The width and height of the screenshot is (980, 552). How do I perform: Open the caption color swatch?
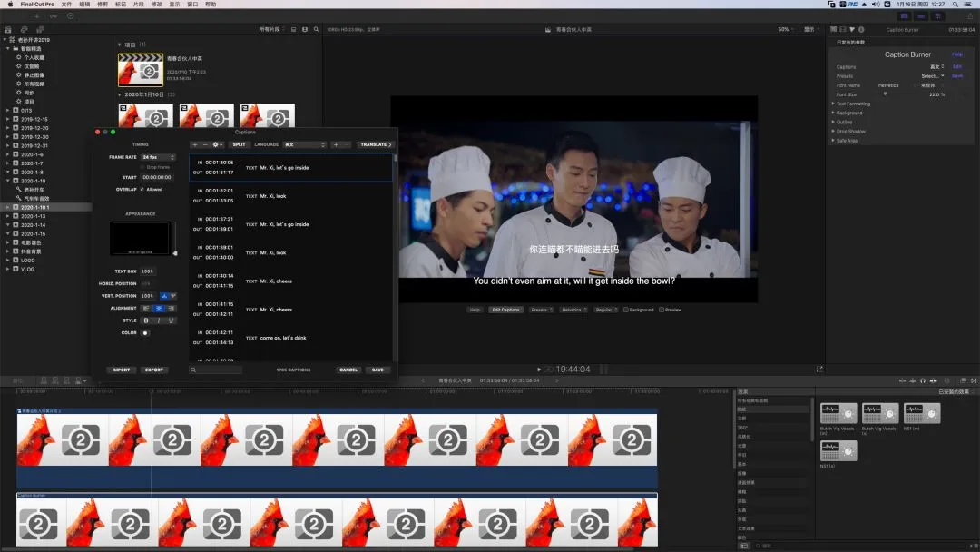[145, 333]
